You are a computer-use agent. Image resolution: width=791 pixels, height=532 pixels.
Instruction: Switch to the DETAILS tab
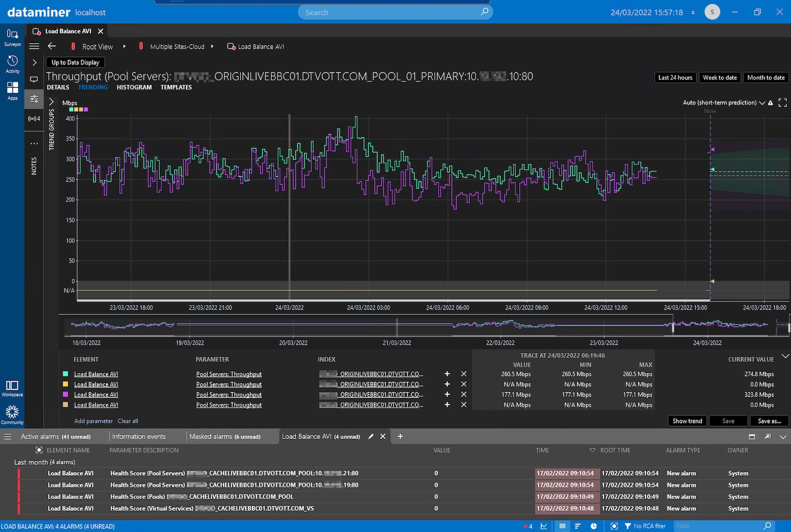click(58, 87)
